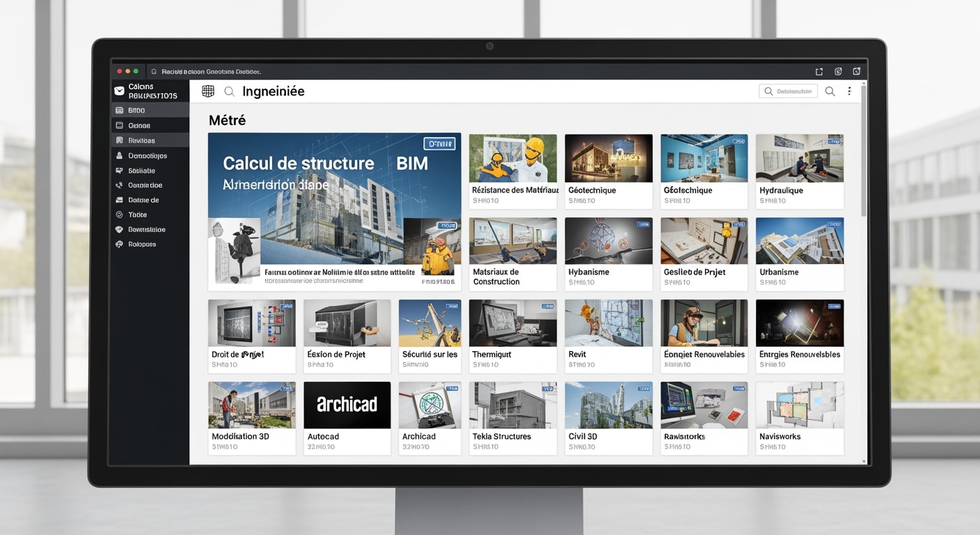Screen dimensions: 980x535
Task: Open the Autocad card with archicad logo
Action: coord(347,418)
